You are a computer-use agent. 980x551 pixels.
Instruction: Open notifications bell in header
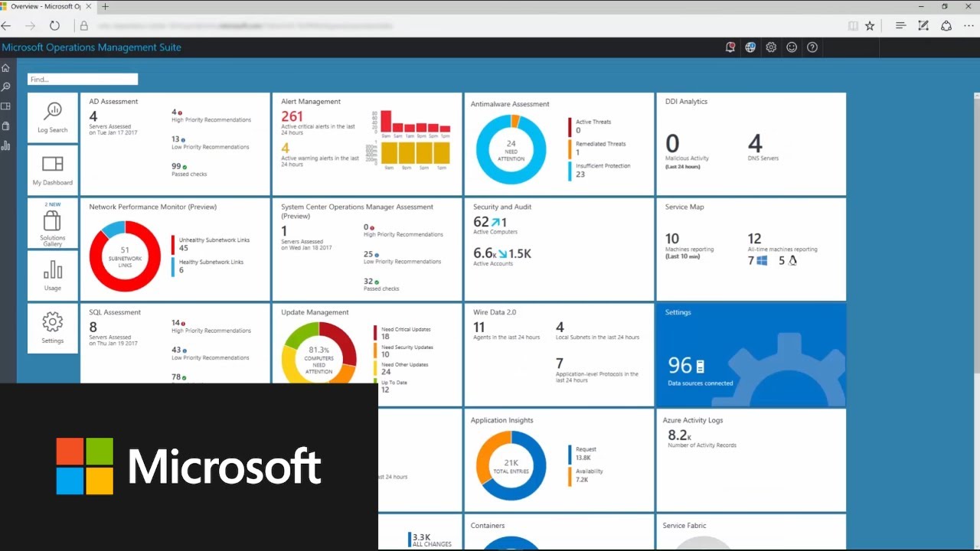click(730, 47)
